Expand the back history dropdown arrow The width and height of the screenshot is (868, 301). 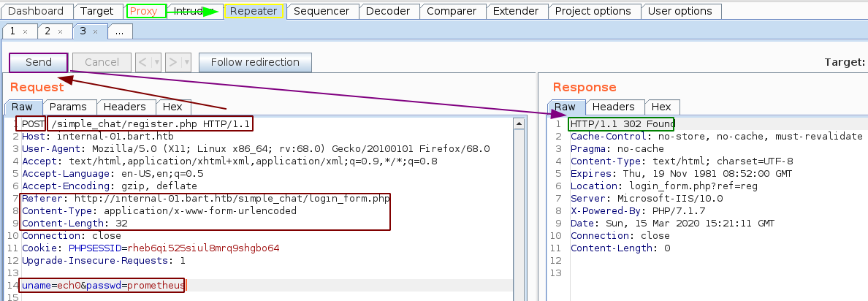[156, 62]
